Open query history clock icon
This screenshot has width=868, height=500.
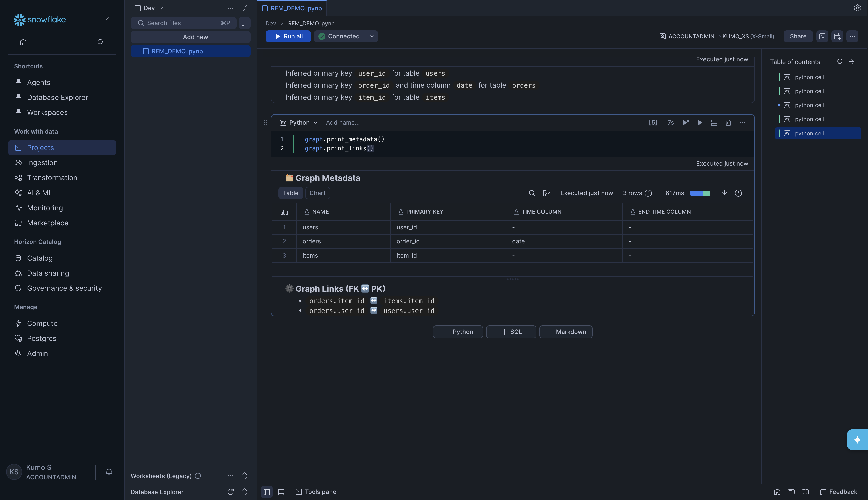click(x=738, y=193)
